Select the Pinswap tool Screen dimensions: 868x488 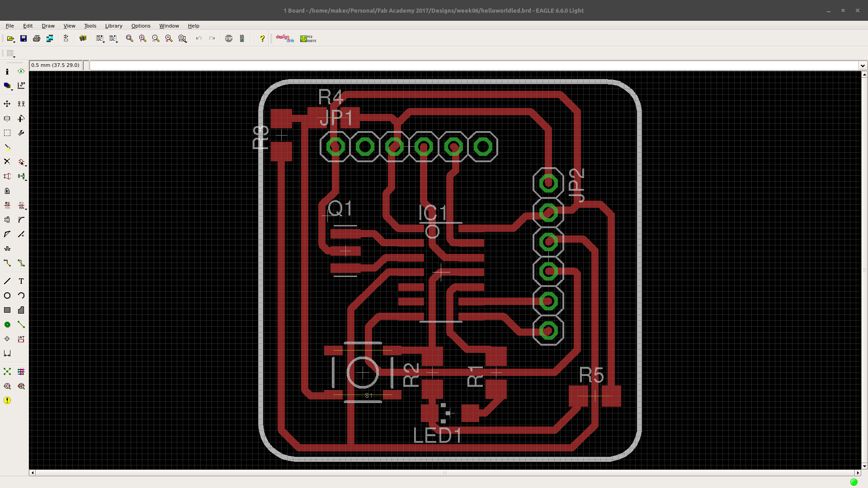(x=7, y=176)
